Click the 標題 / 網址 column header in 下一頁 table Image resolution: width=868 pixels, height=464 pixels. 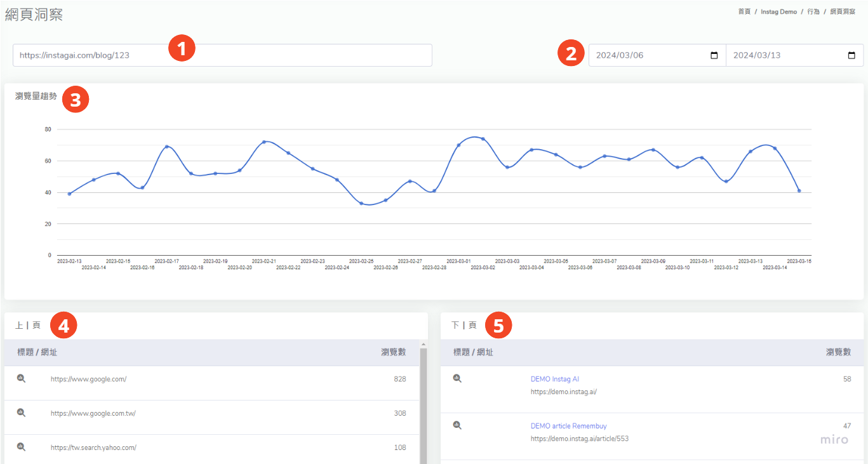(473, 352)
